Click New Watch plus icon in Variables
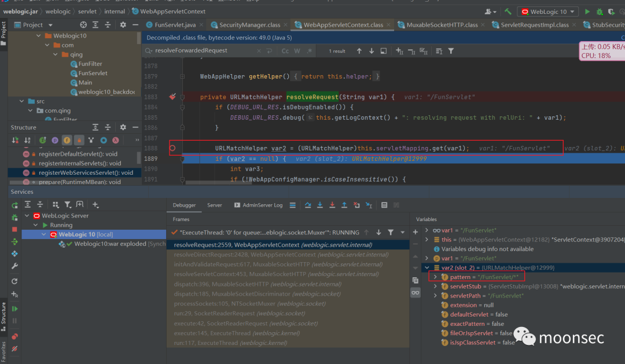The image size is (625, 364). click(x=416, y=231)
